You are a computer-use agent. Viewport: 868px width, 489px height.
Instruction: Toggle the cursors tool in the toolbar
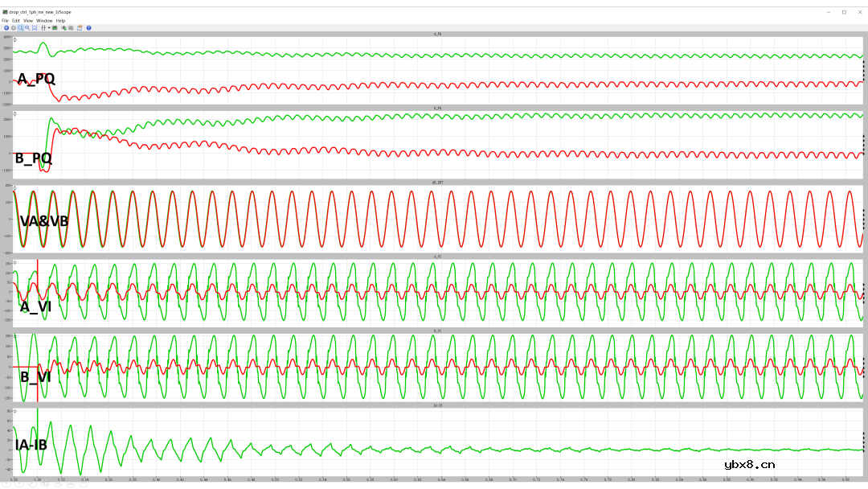pyautogui.click(x=43, y=27)
